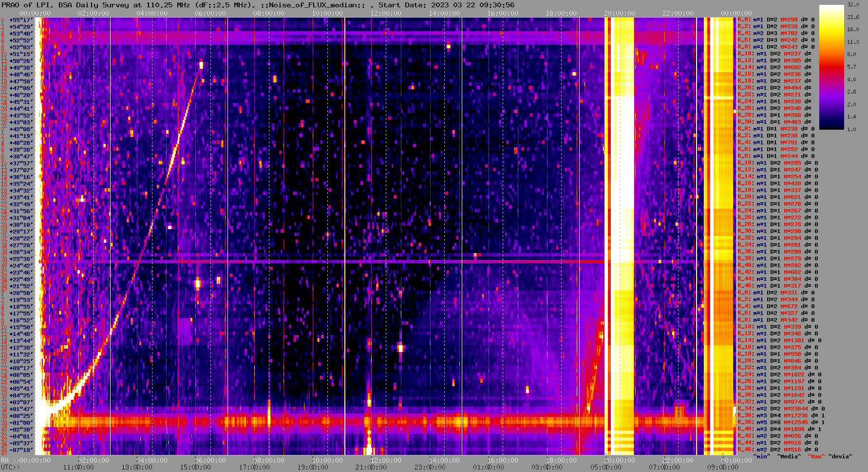This screenshot has width=868, height=472.
Task: Click the declination label +00°25'
Action: point(21,416)
